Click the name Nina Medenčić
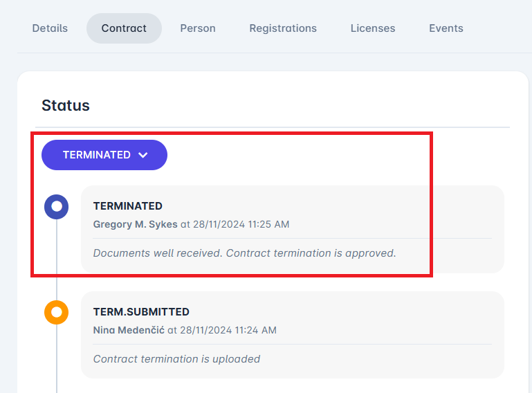 coord(129,330)
